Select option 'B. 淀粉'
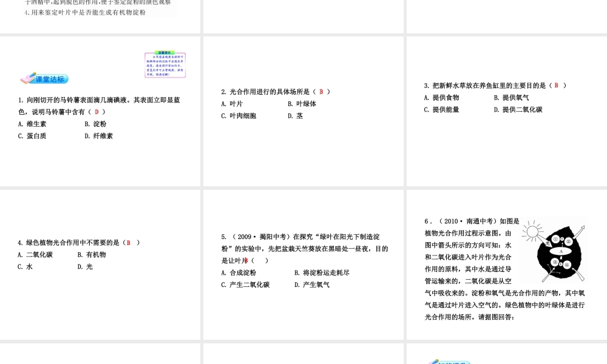The image size is (607, 364). [x=96, y=124]
